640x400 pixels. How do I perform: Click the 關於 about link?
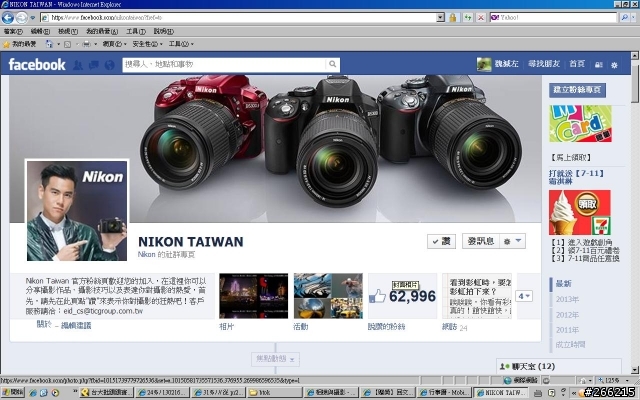(44, 324)
